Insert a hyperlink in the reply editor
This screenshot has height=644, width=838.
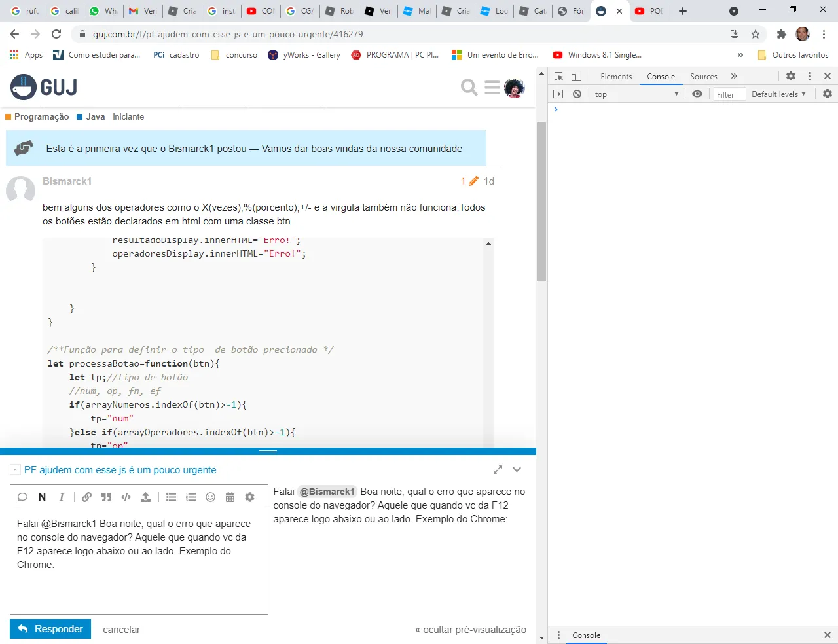pyautogui.click(x=86, y=497)
